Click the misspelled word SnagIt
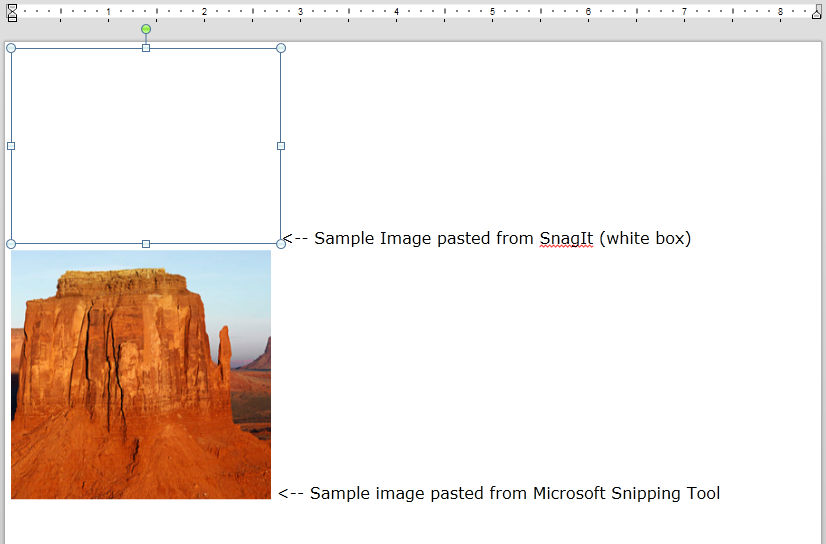 566,238
